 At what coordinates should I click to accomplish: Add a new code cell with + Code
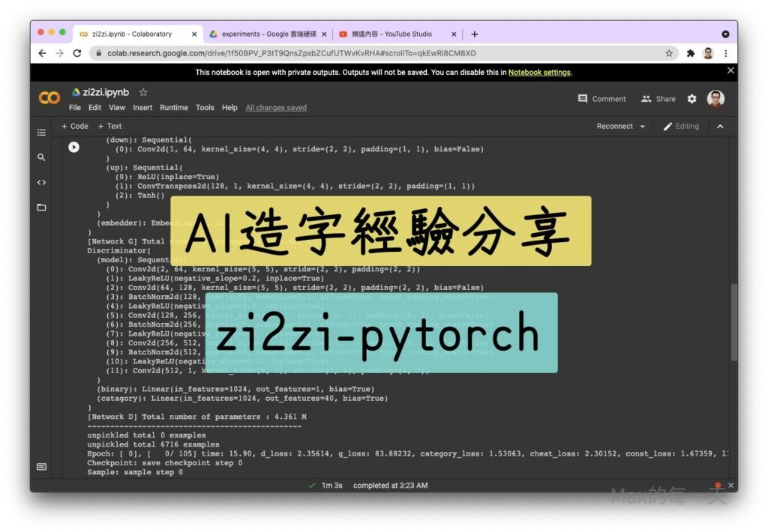pos(74,126)
